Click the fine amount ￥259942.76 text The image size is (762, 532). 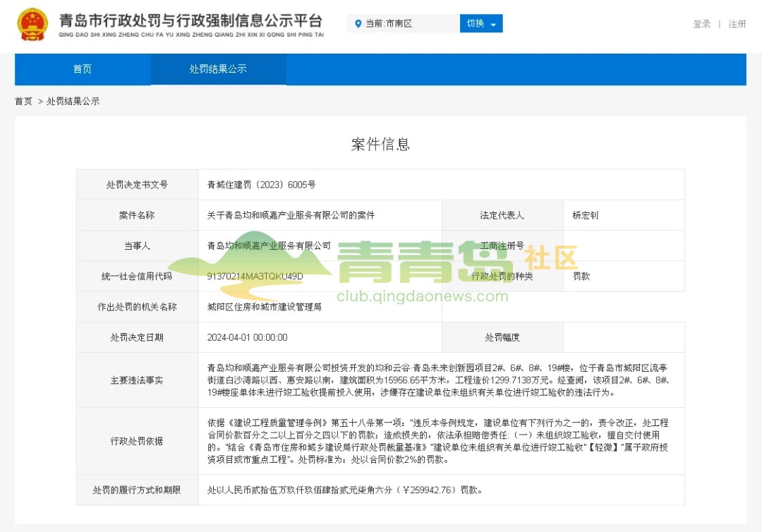tap(430, 490)
